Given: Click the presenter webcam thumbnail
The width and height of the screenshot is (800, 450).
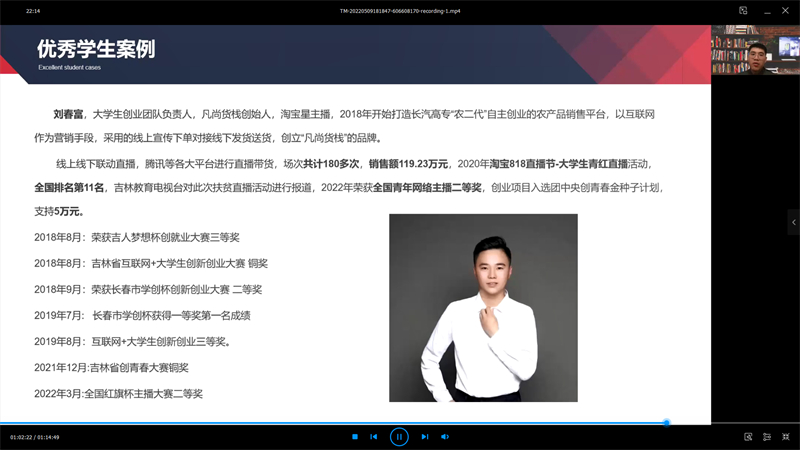Looking at the screenshot, I should point(755,50).
